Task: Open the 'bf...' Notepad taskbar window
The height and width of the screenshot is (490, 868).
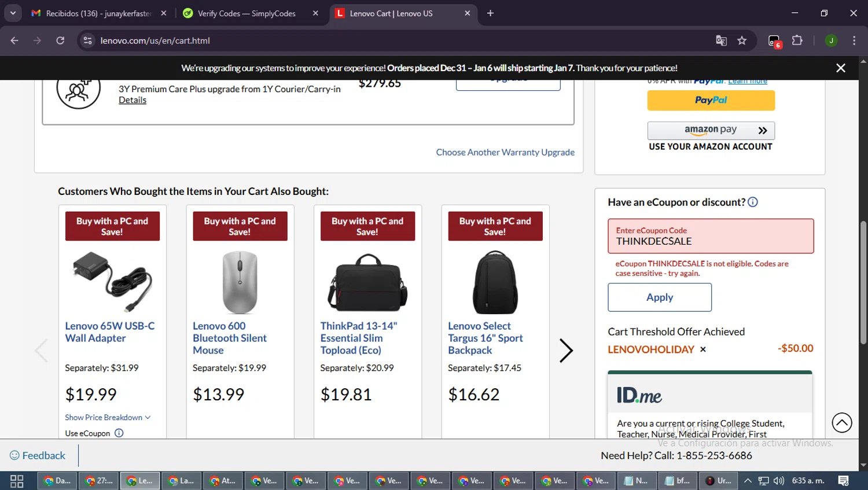Action: tap(676, 481)
